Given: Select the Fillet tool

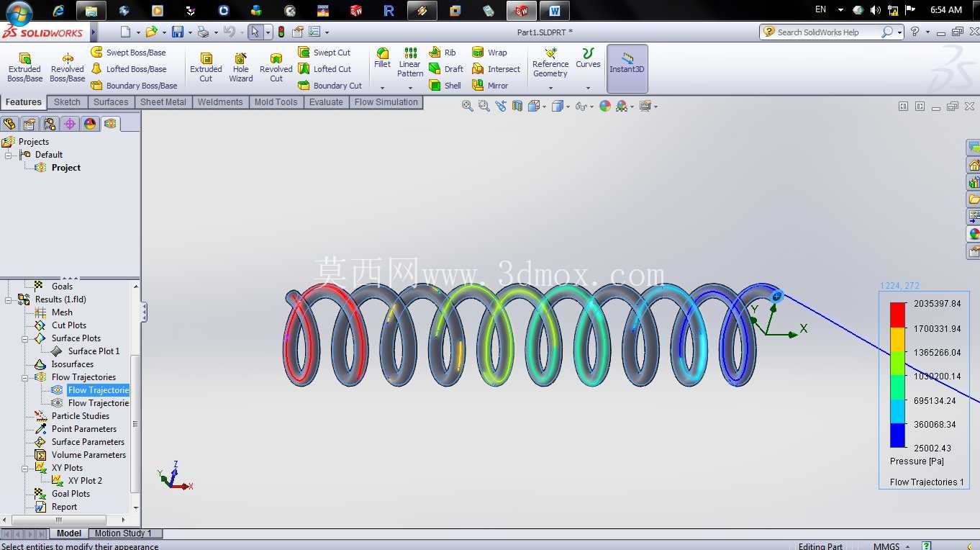Looking at the screenshot, I should pos(382,58).
